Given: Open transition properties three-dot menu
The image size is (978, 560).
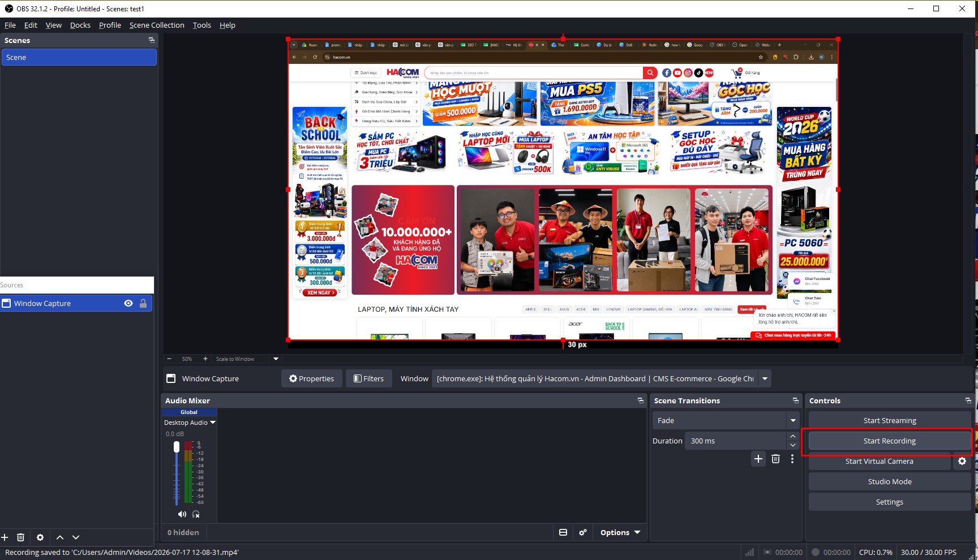Looking at the screenshot, I should pyautogui.click(x=792, y=459).
